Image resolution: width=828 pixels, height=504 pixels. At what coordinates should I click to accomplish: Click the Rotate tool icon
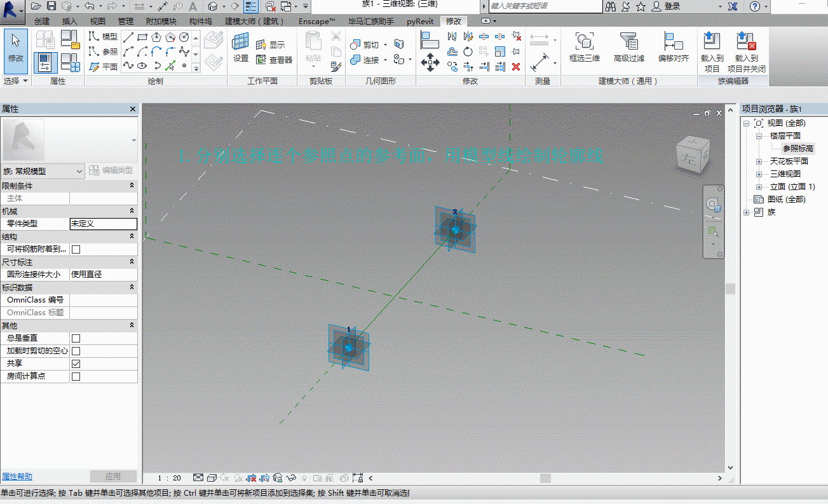[x=468, y=51]
